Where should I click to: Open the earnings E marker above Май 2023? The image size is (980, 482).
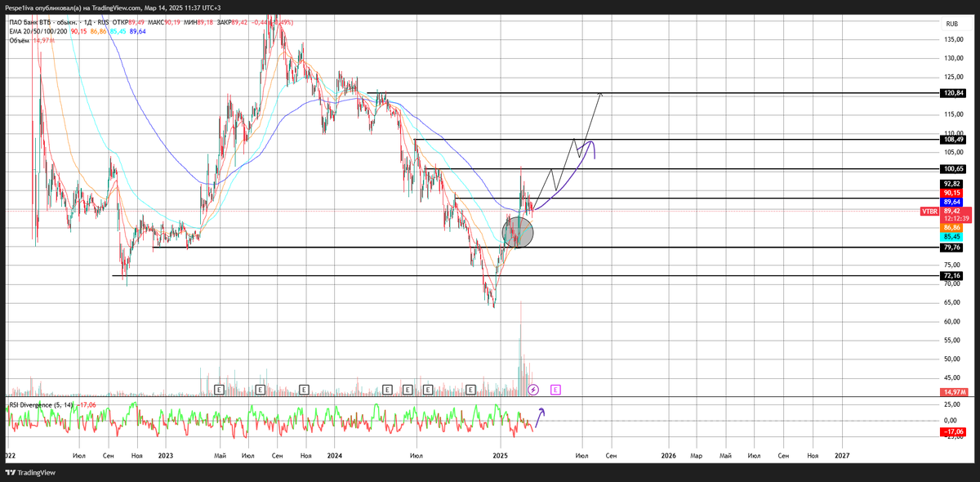pos(219,391)
